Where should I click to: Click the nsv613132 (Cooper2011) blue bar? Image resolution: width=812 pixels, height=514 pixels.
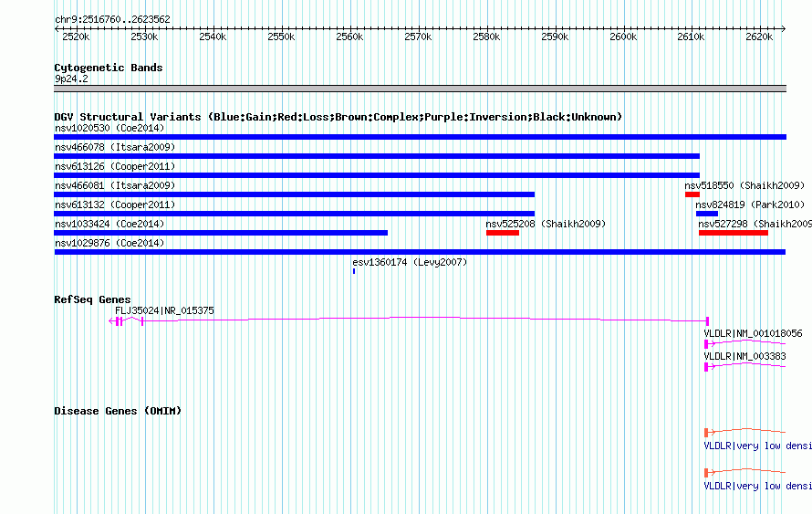[x=294, y=214]
